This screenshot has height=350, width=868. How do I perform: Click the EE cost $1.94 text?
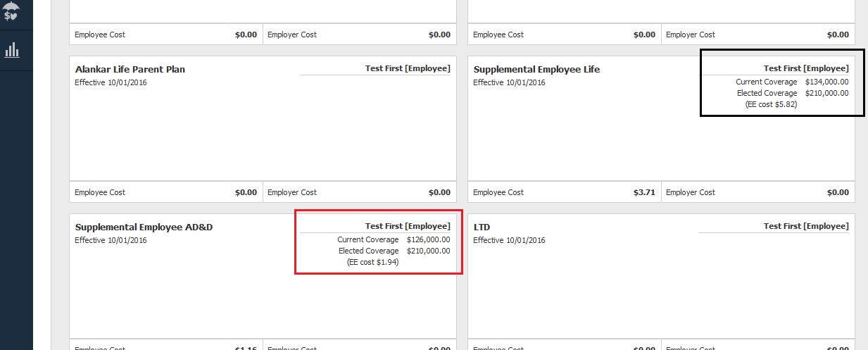point(372,262)
